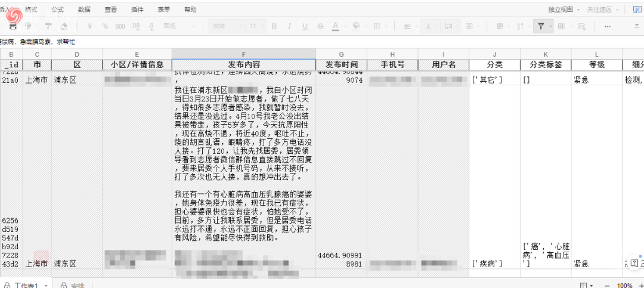Expand the fill color dropdown arrow
The height and width of the screenshot is (288, 644).
point(365,26)
